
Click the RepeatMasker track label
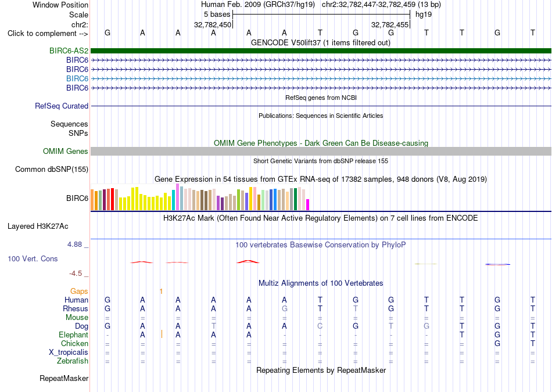(x=64, y=379)
